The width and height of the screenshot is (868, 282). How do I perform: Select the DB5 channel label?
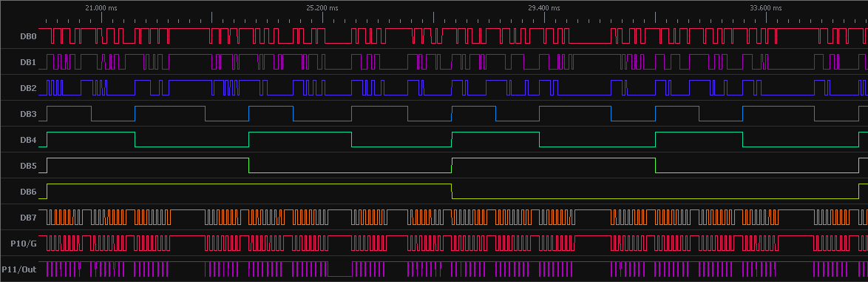[28, 166]
